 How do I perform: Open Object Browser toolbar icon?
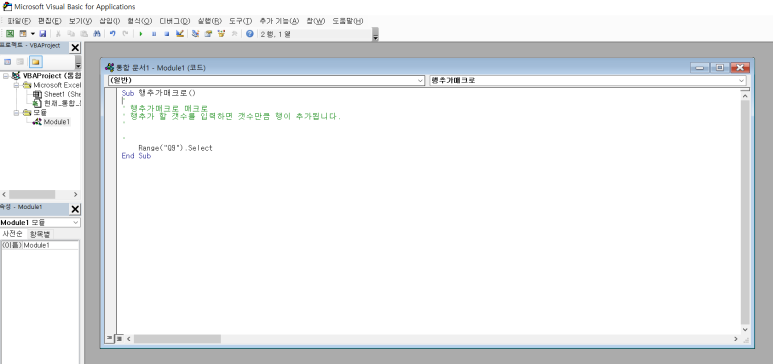point(221,34)
